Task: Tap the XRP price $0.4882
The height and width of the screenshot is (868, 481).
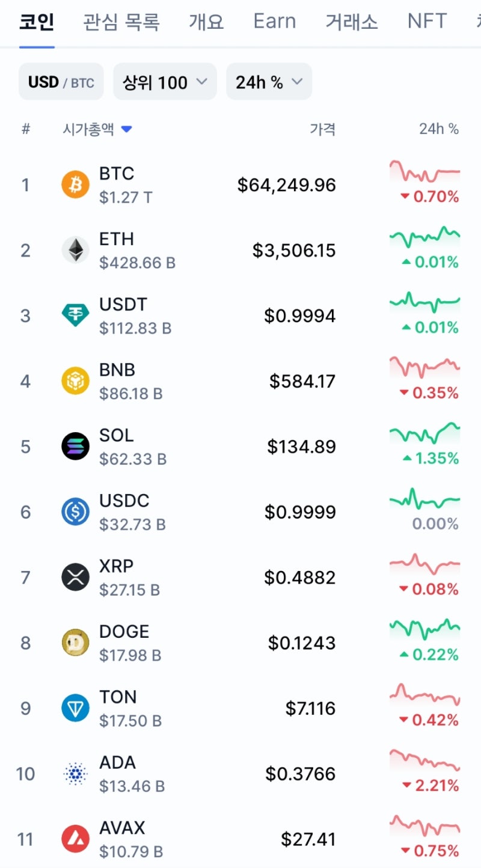Action: (300, 578)
